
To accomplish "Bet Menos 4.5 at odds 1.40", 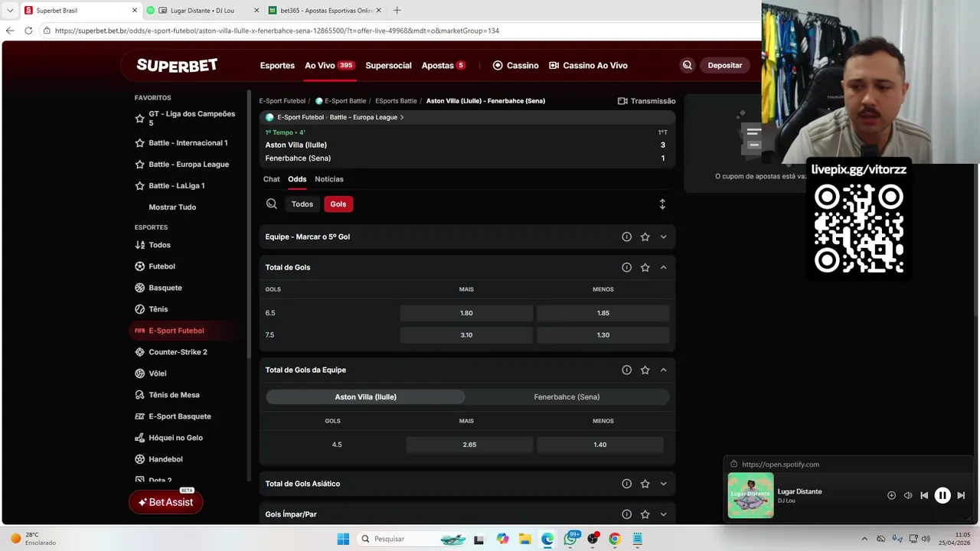I will 599,445.
